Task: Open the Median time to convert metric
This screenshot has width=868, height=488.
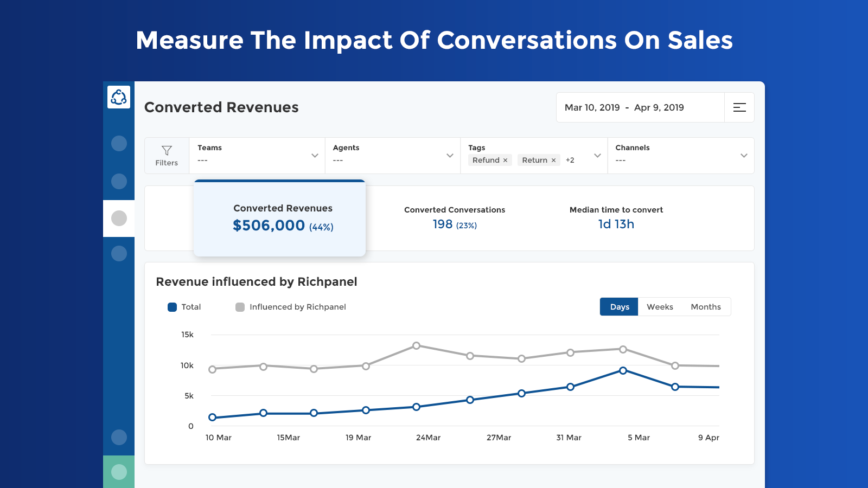Action: click(616, 217)
